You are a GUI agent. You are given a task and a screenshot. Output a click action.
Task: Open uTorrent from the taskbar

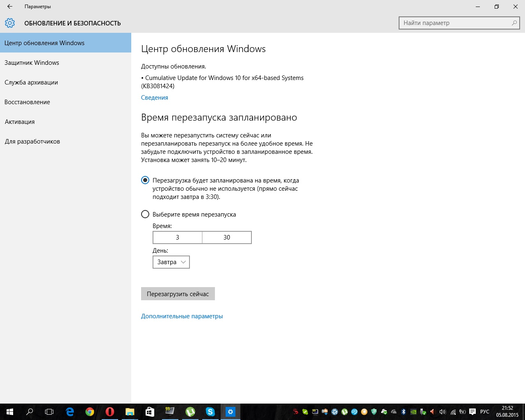click(190, 412)
